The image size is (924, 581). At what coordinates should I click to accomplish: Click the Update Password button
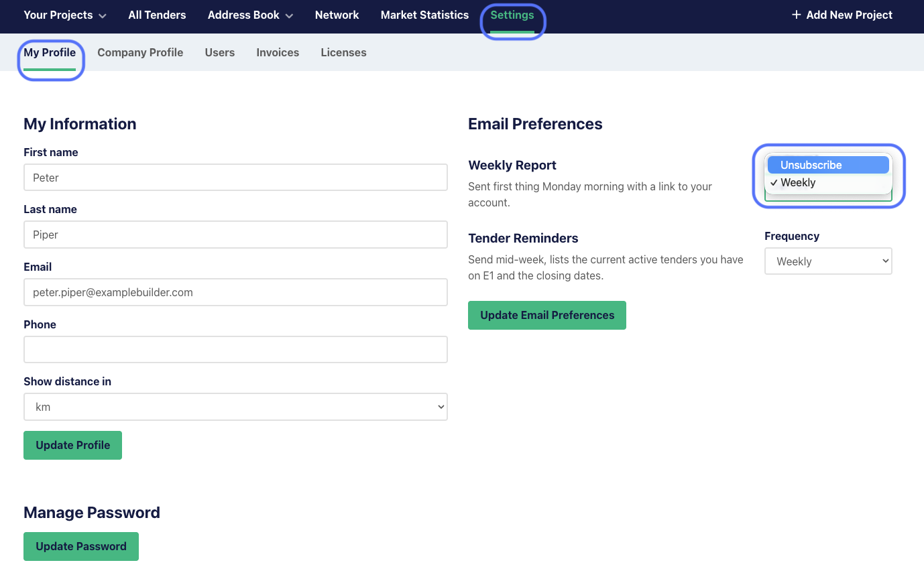[x=81, y=546]
